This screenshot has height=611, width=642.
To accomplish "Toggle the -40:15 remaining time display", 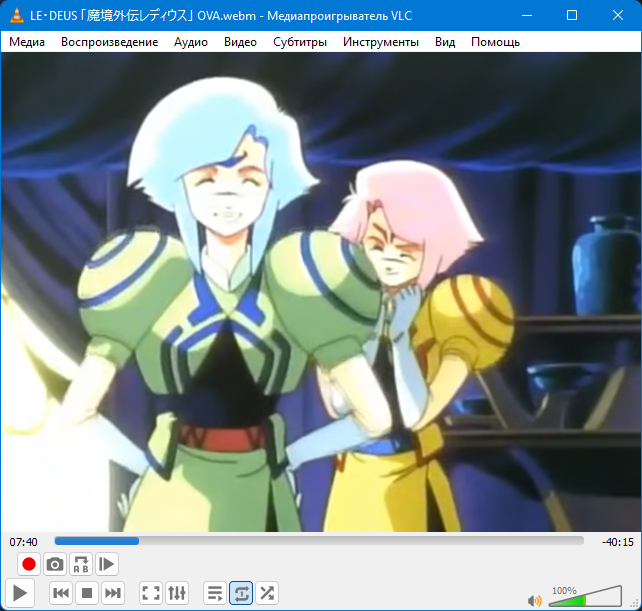I will [617, 542].
